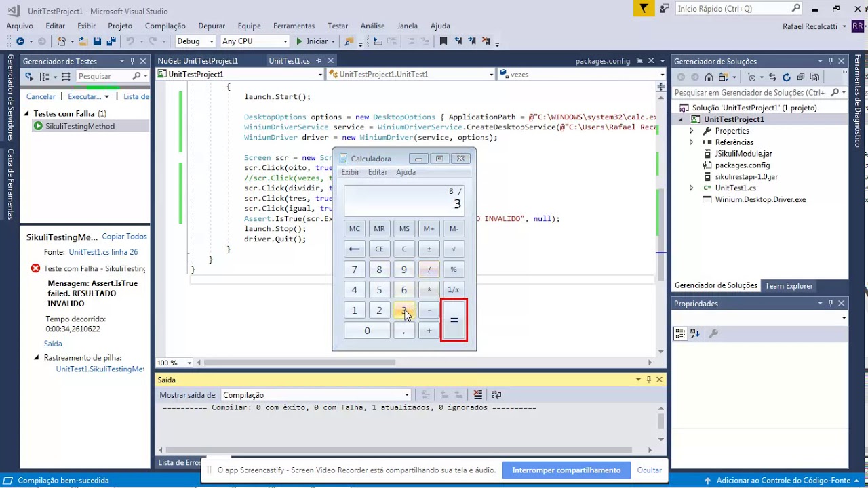Click the Show All Files icon
This screenshot has height=488, width=868.
pyautogui.click(x=815, y=77)
